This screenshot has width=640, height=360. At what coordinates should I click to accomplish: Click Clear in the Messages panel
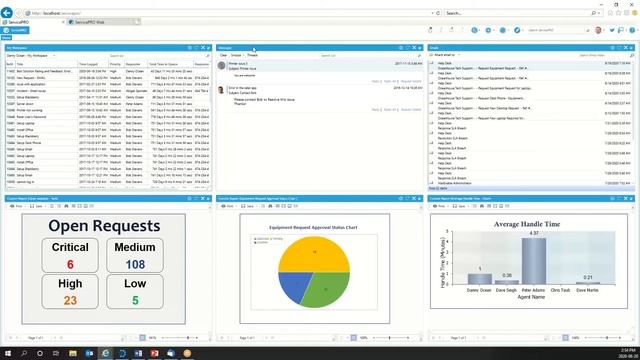pyautogui.click(x=223, y=55)
